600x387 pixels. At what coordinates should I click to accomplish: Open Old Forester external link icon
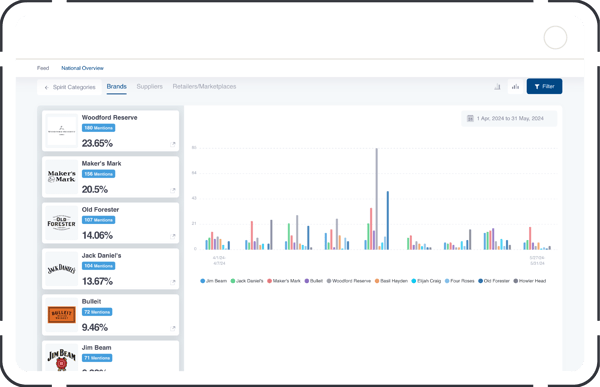(x=173, y=236)
